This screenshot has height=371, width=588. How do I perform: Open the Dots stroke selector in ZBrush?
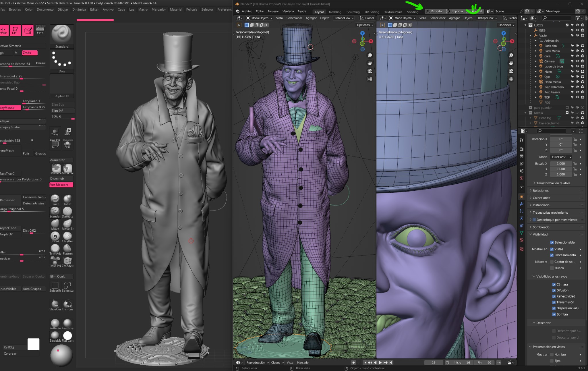click(62, 61)
